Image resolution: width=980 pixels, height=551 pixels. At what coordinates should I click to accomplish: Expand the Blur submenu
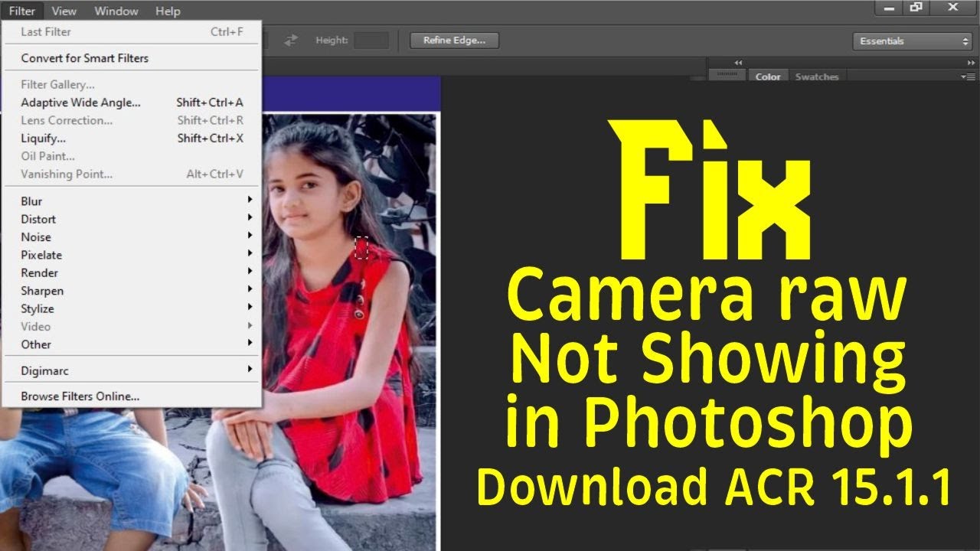click(132, 201)
